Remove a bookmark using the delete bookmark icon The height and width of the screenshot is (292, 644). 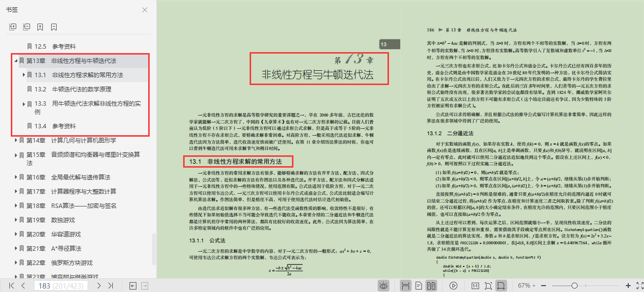tap(54, 26)
